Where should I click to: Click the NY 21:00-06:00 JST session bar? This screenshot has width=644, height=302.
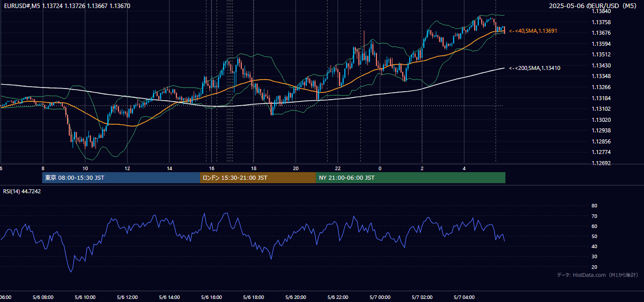coord(411,178)
